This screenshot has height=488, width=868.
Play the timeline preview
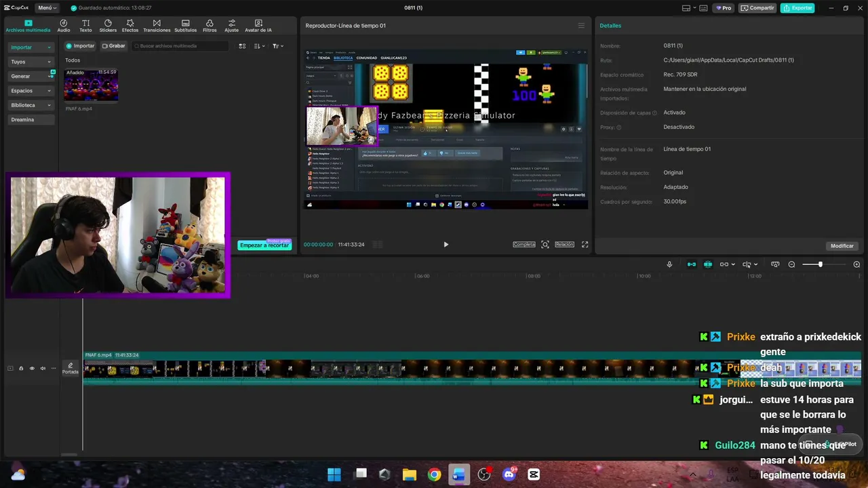446,245
